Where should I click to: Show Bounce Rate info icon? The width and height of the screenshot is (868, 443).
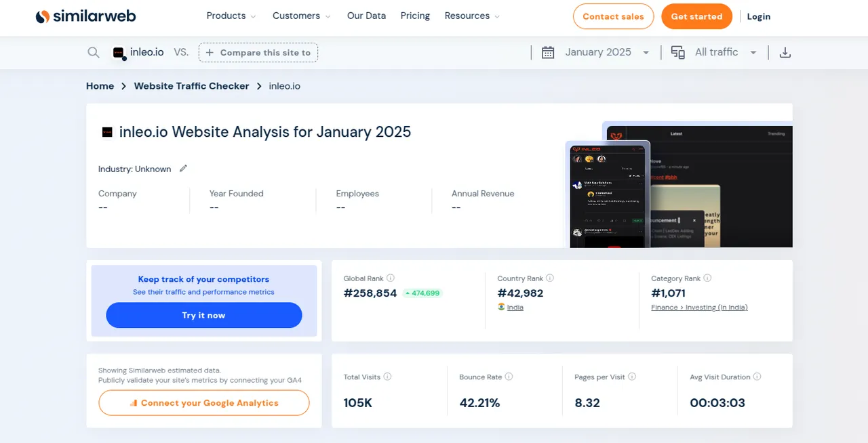[x=509, y=377]
